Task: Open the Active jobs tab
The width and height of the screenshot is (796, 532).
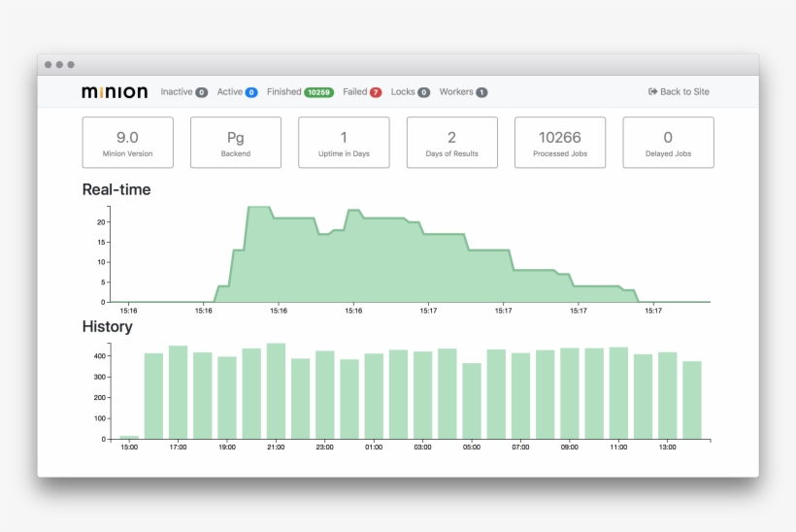Action: click(230, 92)
